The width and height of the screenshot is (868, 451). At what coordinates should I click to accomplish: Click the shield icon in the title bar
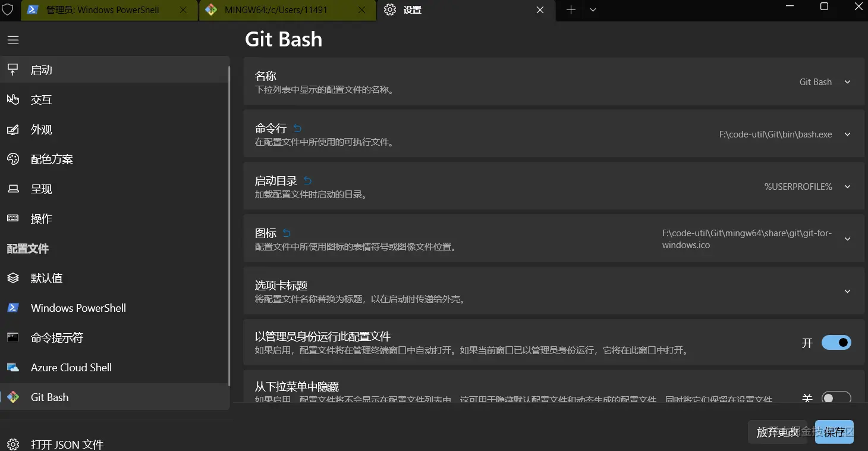8,10
